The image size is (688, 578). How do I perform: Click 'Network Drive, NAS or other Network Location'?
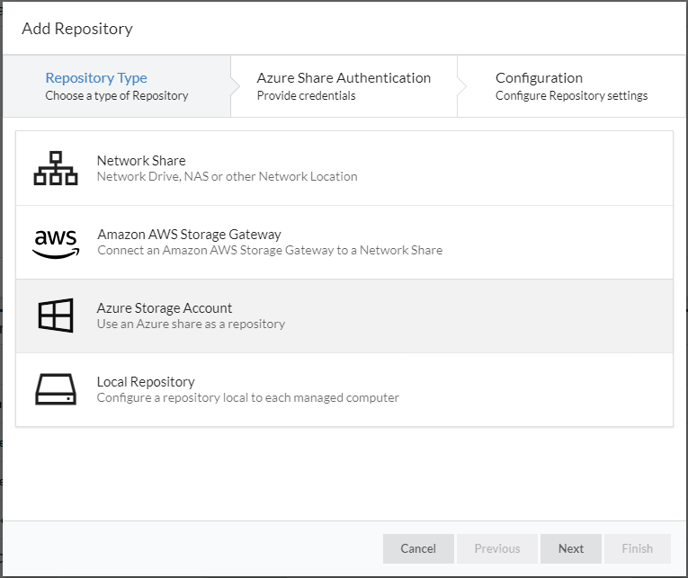227,176
